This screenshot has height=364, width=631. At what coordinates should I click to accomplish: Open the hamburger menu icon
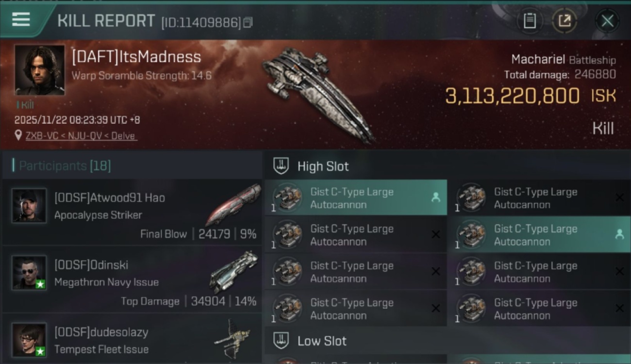pyautogui.click(x=21, y=19)
